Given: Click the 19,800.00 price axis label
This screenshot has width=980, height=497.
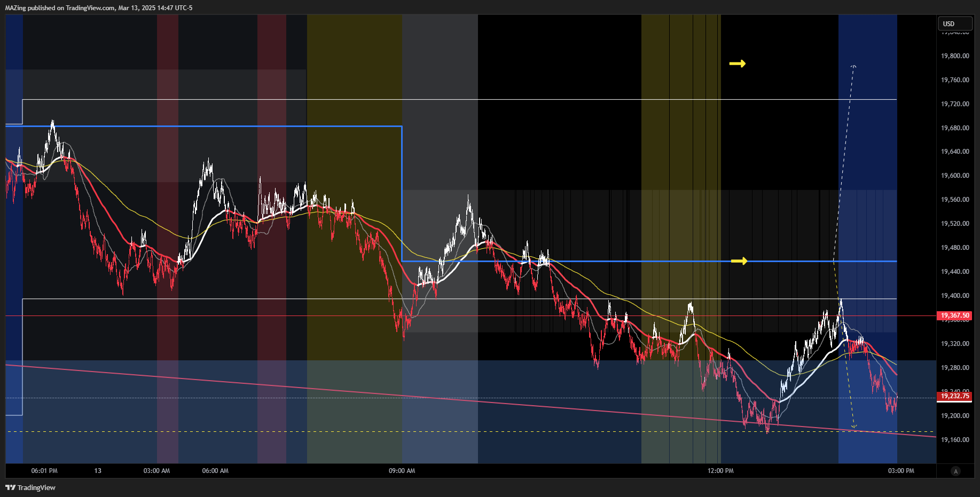Looking at the screenshot, I should click(x=955, y=56).
